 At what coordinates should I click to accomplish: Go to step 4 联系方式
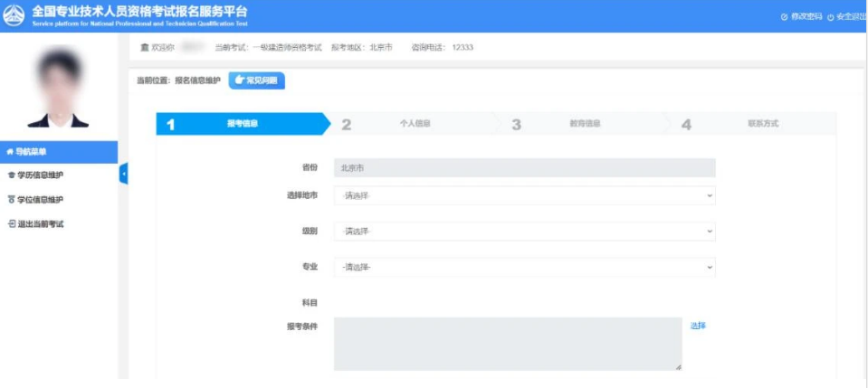(x=755, y=124)
